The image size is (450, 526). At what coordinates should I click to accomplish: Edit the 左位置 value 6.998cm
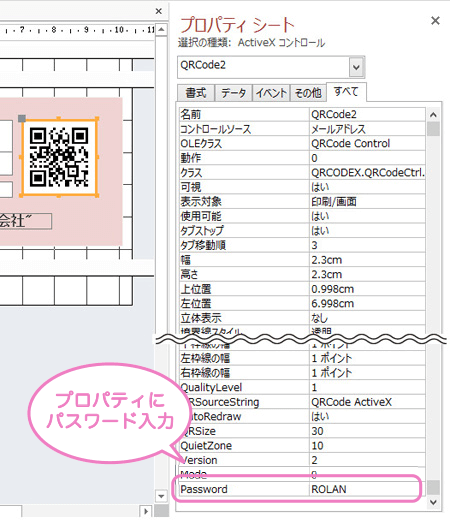coord(367,304)
